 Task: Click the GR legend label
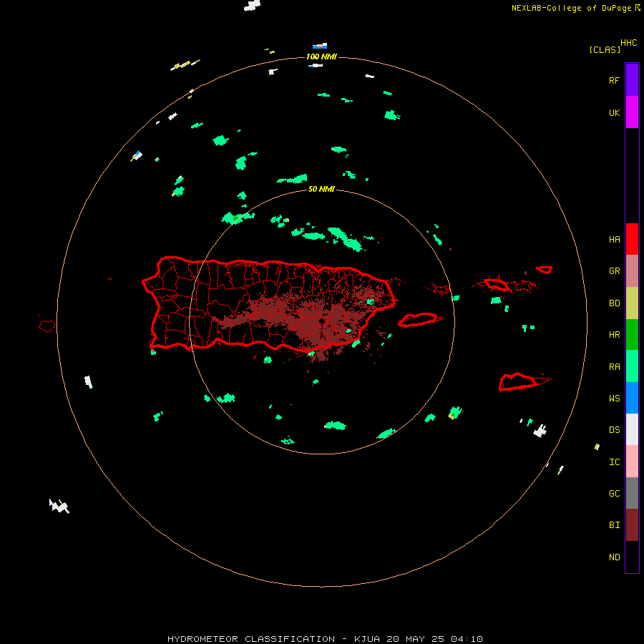pyautogui.click(x=614, y=270)
